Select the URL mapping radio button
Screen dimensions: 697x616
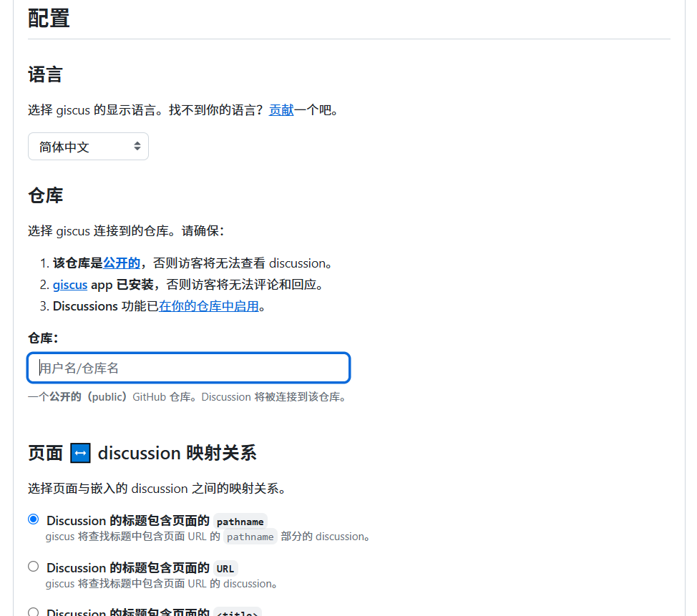tap(33, 567)
